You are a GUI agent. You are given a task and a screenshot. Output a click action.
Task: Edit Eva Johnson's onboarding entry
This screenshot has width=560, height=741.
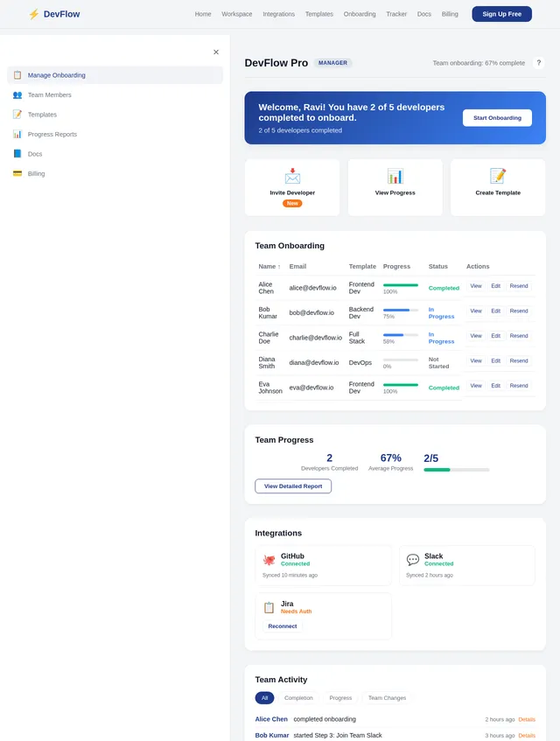click(x=496, y=386)
